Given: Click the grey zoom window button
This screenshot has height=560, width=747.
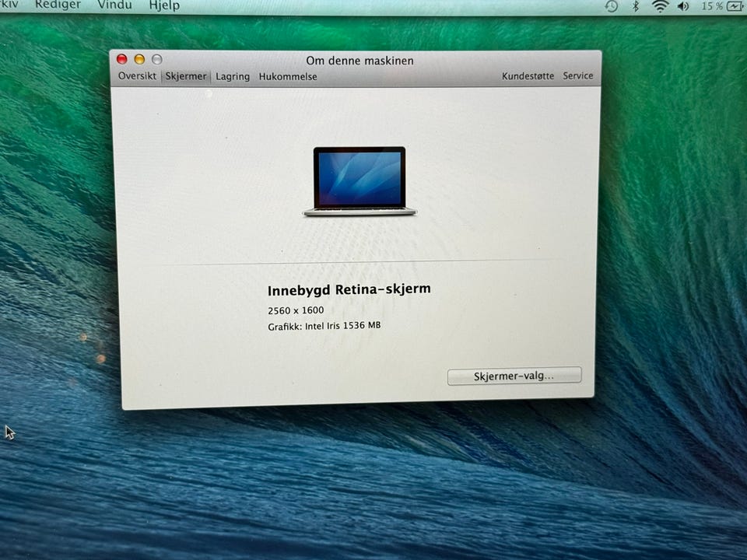Looking at the screenshot, I should coord(156,59).
